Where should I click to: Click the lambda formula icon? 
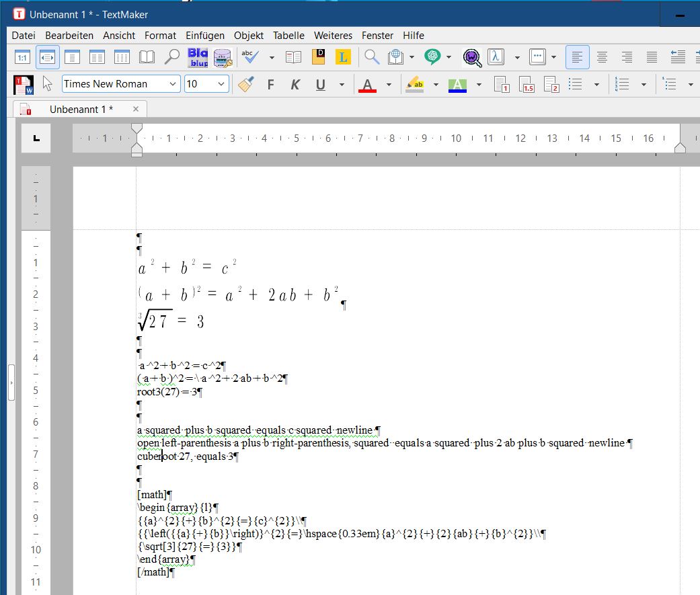496,58
